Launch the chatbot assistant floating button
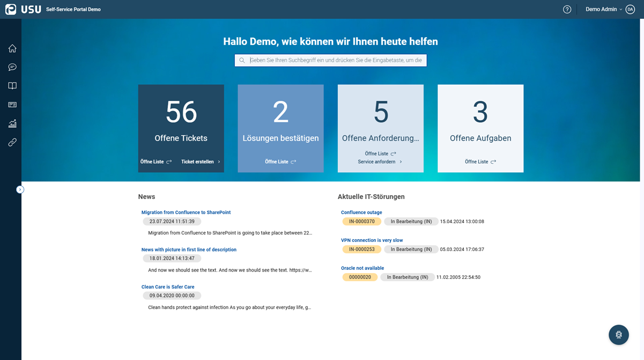 click(x=619, y=335)
